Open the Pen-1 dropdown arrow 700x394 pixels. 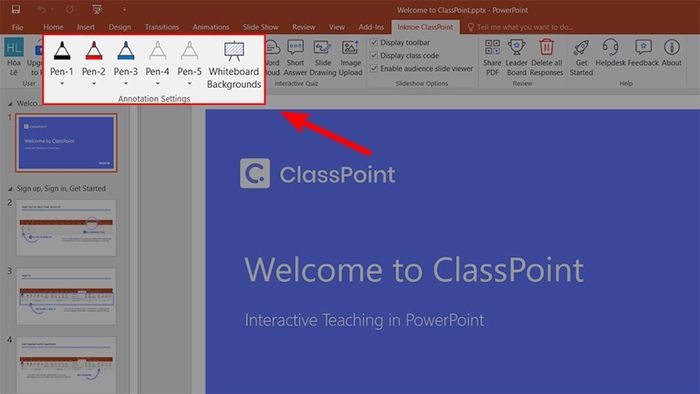pyautogui.click(x=62, y=83)
